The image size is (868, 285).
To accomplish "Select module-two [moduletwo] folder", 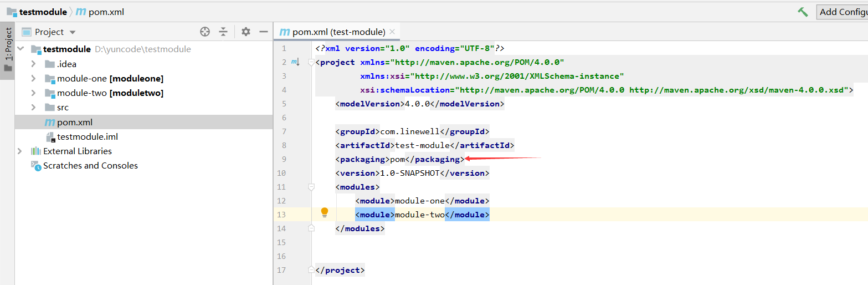I will 110,93.
